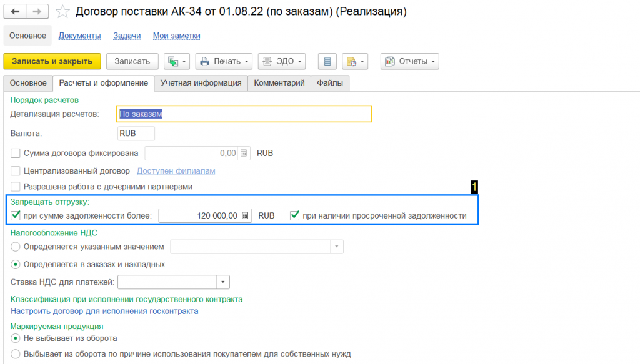Uncheck 'при наличии просроченной задолженности' checkbox

pos(295,215)
